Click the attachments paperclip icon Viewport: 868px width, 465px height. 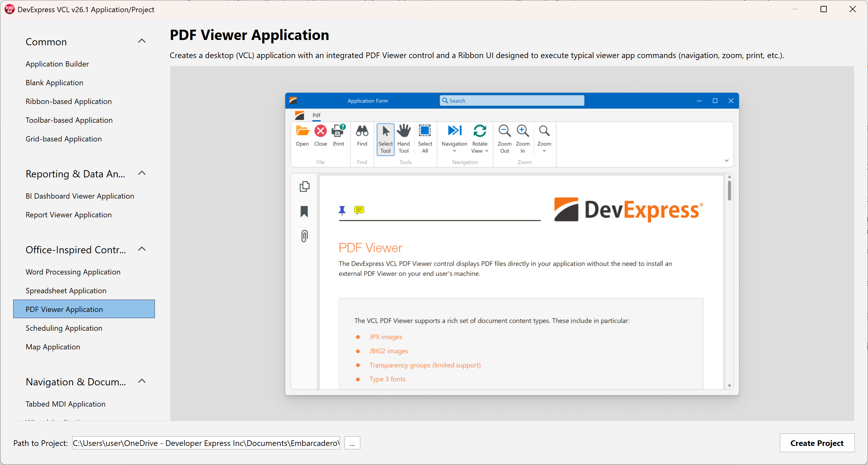tap(304, 236)
